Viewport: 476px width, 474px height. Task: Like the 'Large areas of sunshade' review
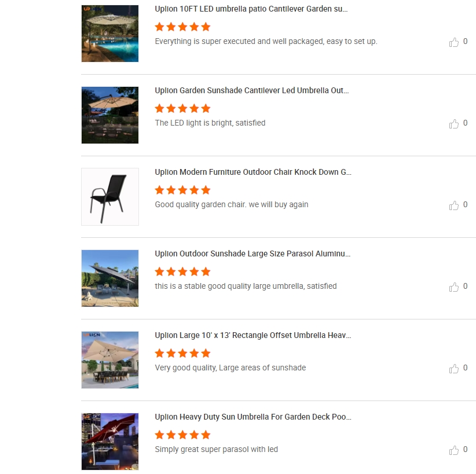pos(454,369)
